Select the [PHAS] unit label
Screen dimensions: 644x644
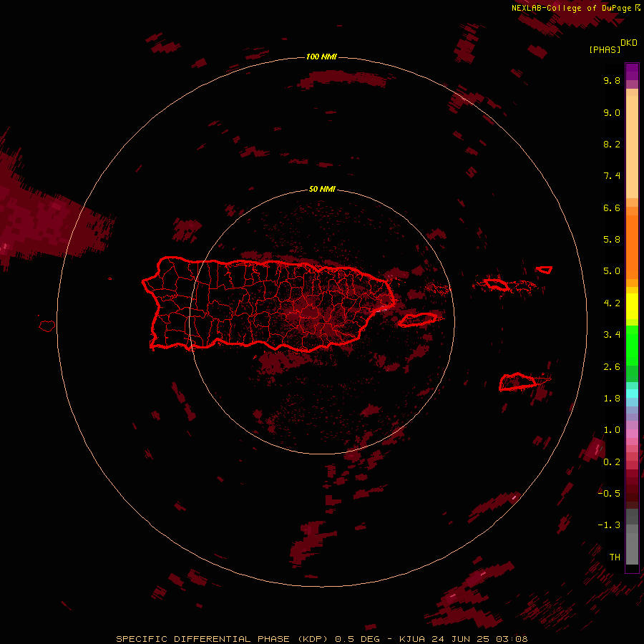(x=605, y=49)
